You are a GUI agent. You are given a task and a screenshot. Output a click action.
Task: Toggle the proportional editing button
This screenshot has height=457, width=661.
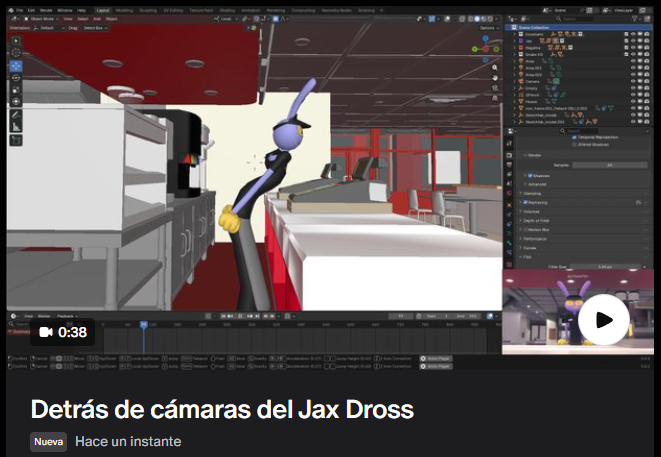click(x=275, y=19)
